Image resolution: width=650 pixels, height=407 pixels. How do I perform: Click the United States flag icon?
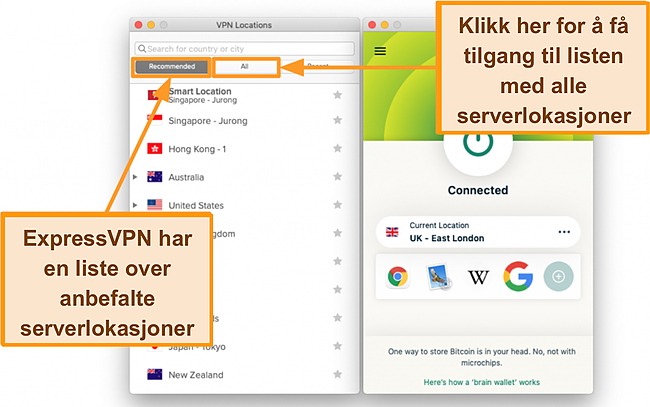155,205
